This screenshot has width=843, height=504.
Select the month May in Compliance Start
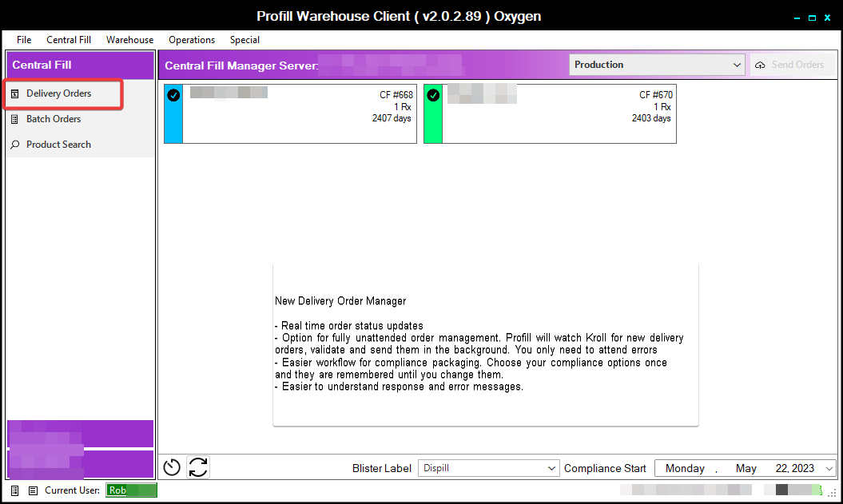746,469
